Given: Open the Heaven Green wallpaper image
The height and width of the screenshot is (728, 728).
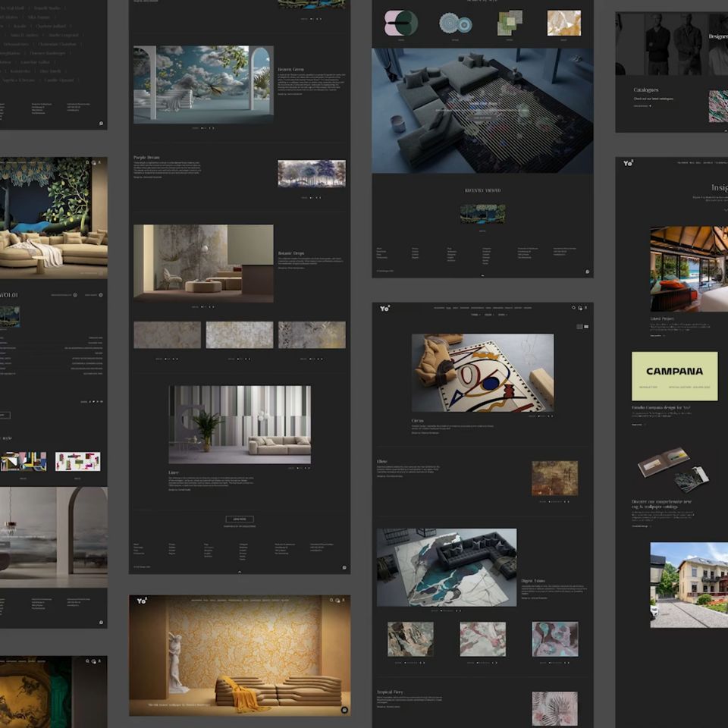Looking at the screenshot, I should (x=203, y=84).
